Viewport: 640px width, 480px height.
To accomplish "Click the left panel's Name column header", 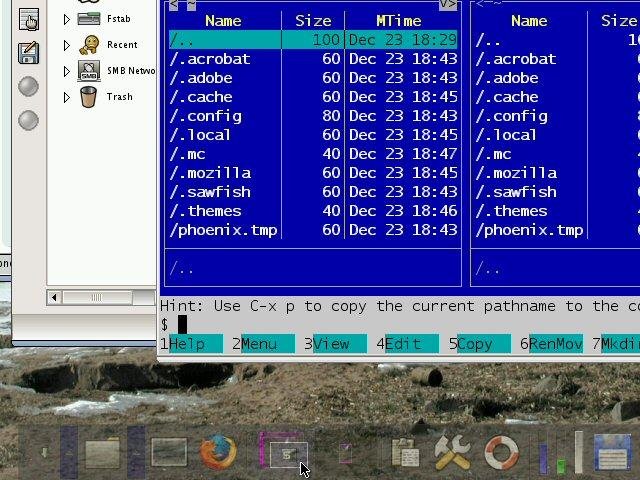I will pos(223,20).
